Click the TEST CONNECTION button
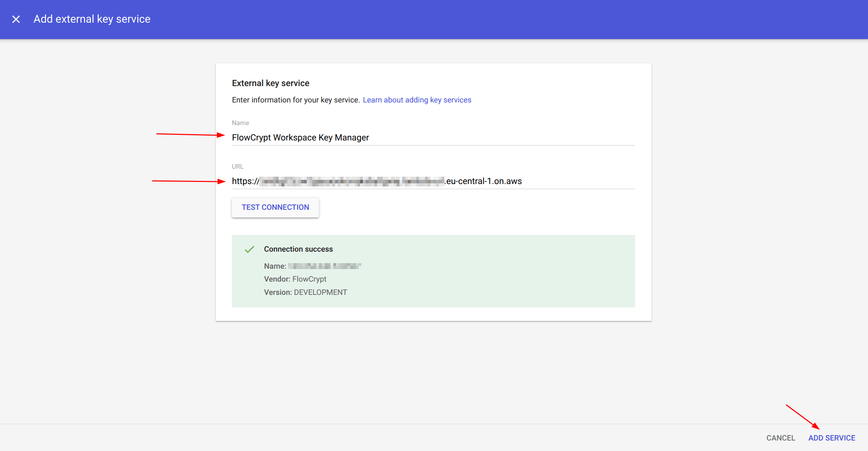The width and height of the screenshot is (868, 451). point(275,207)
